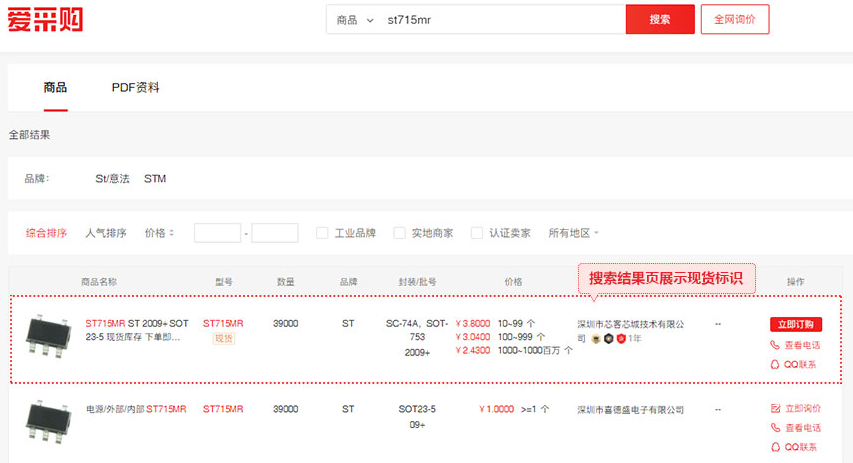Open supplier 深圳市喜德盛电子有限公司
853x463 pixels.
pos(631,410)
